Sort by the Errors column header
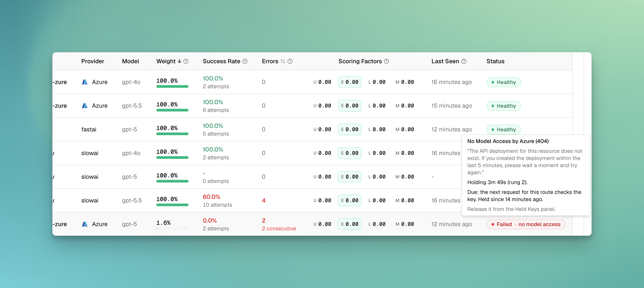Viewport: 644px width, 288px height. (x=270, y=61)
